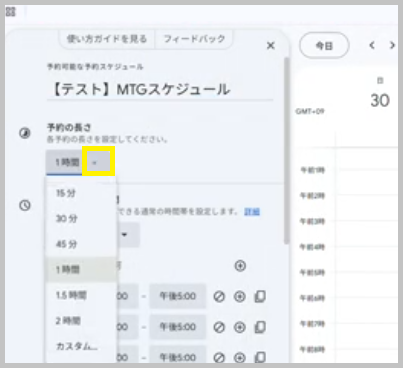Click the 予約の長さ heading text
Image resolution: width=403 pixels, height=368 pixels.
click(69, 127)
